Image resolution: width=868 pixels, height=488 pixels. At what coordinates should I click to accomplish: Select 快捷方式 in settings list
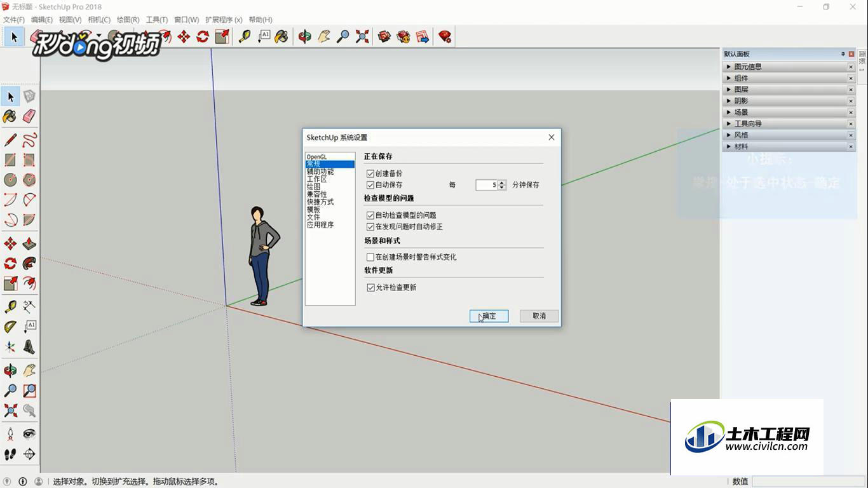(320, 202)
